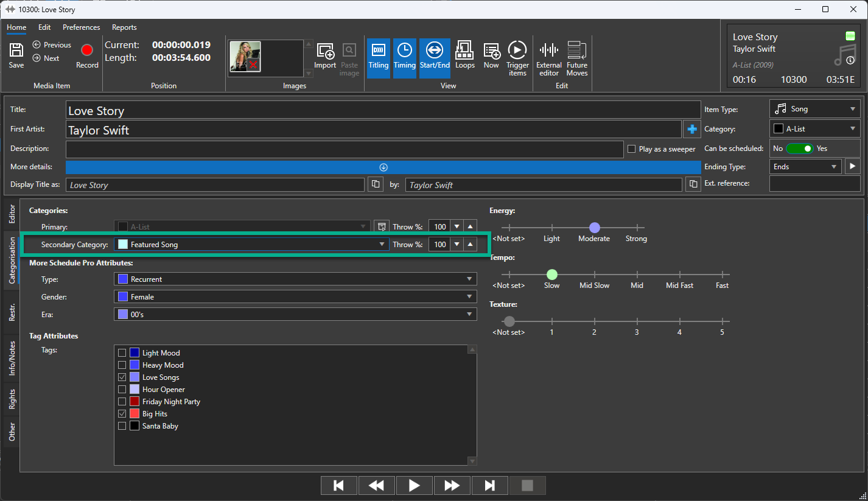Switch to the Other side tab
This screenshot has height=501, width=868.
pos(12,432)
